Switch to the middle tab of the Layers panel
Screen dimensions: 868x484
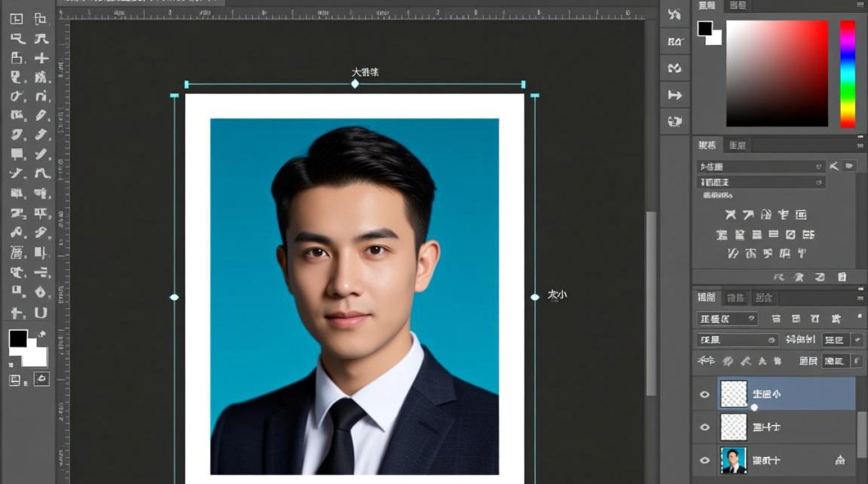click(736, 297)
